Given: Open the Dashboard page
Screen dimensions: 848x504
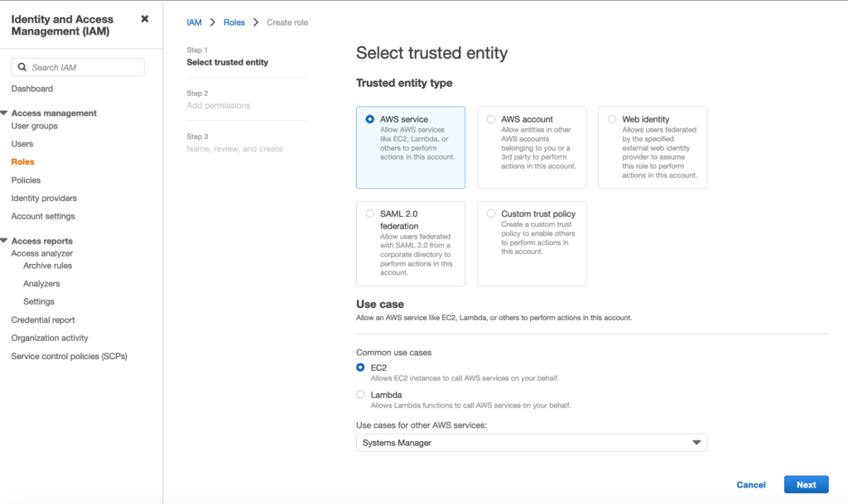Looking at the screenshot, I should pyautogui.click(x=31, y=89).
